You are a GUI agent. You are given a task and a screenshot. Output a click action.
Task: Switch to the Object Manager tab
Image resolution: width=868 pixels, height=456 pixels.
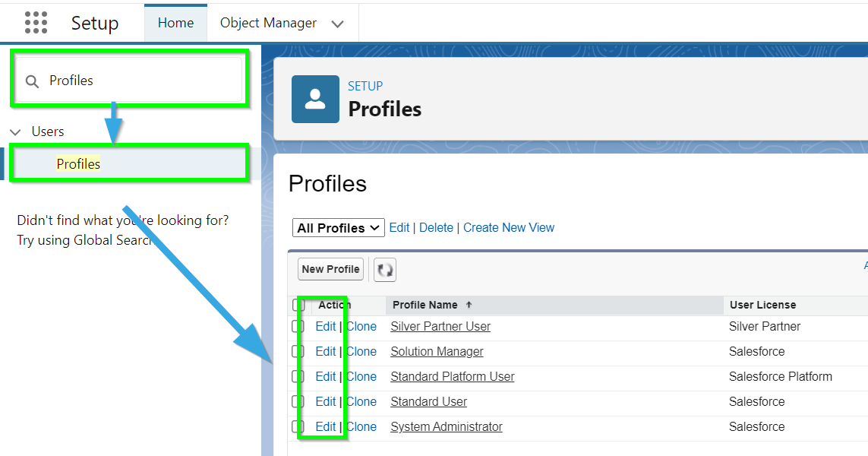268,23
